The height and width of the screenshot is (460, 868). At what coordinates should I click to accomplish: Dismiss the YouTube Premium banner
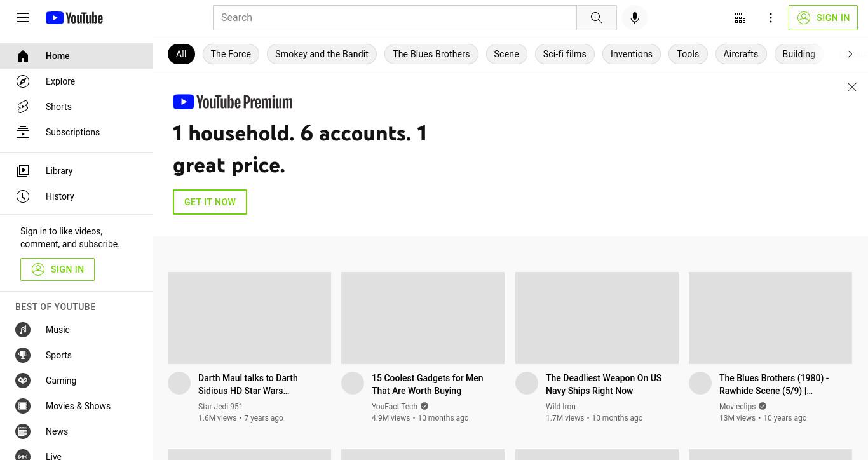click(852, 87)
